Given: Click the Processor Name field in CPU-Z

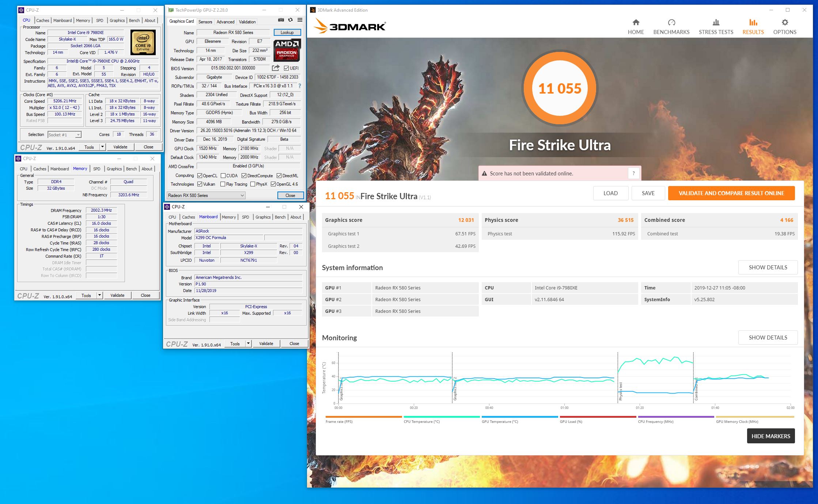Looking at the screenshot, I should pyautogui.click(x=86, y=33).
